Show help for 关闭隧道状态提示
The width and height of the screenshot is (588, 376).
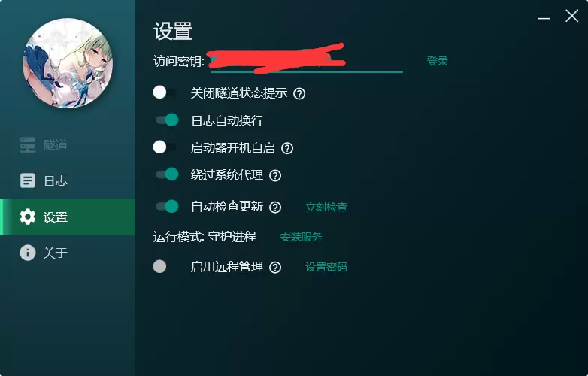click(x=299, y=93)
